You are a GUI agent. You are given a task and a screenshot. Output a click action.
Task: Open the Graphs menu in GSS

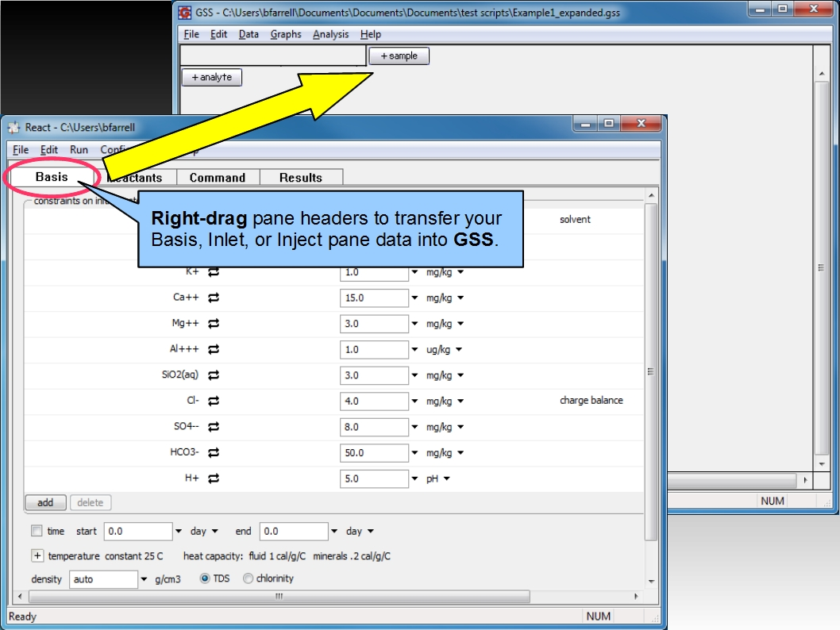[286, 34]
